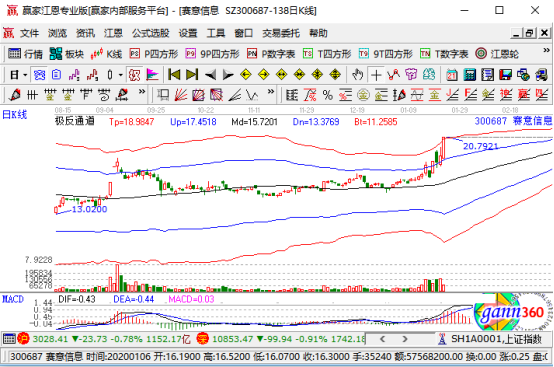Image resolution: width=554 pixels, height=367 pixels.
Task: Click the magenta flag icon
Action: pyautogui.click(x=152, y=75)
